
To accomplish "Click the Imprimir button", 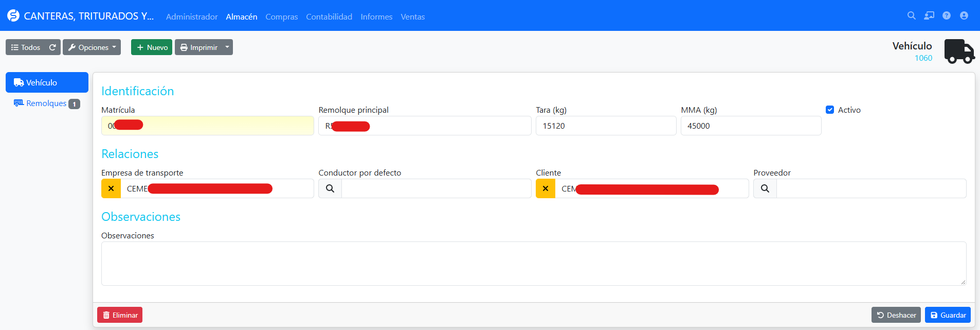I will pyautogui.click(x=198, y=47).
